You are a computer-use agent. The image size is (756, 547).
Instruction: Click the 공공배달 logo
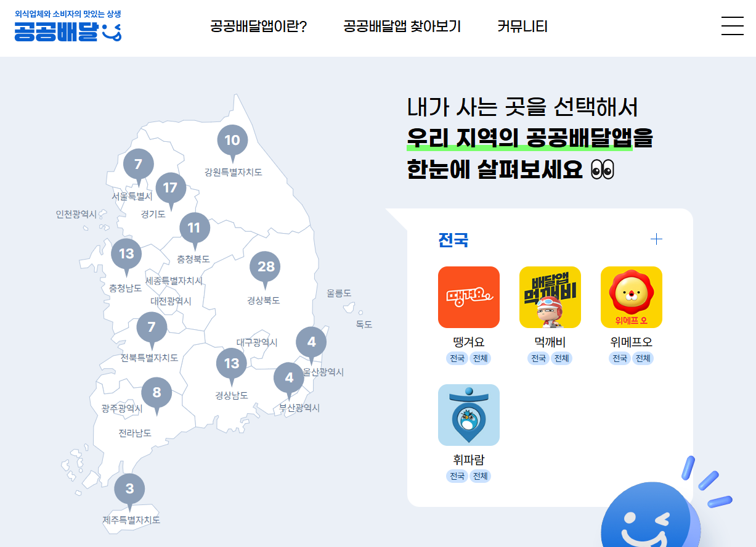[68, 26]
